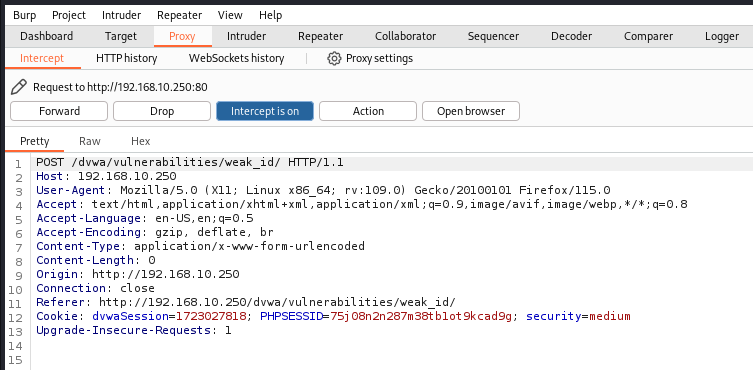Switch to the Sequencer tab
The width and height of the screenshot is (753, 370).
click(493, 37)
